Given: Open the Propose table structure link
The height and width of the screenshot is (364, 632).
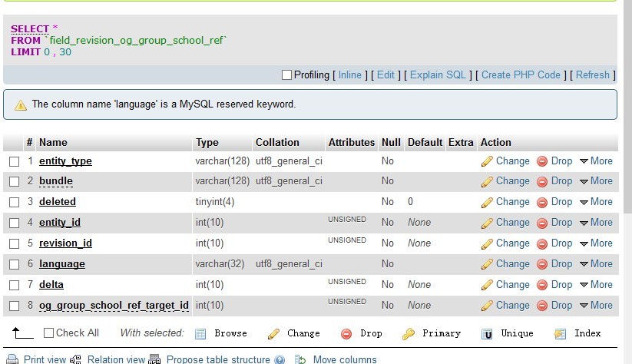Looking at the screenshot, I should coord(218,359).
